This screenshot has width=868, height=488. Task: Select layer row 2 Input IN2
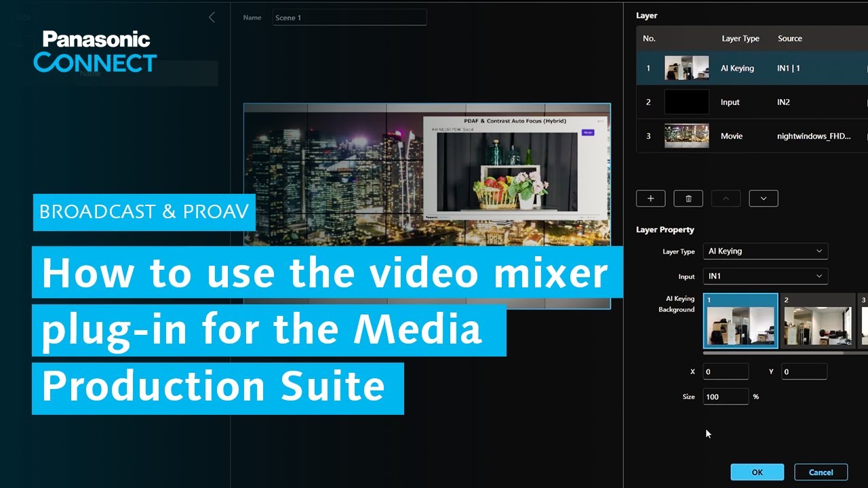pyautogui.click(x=752, y=102)
